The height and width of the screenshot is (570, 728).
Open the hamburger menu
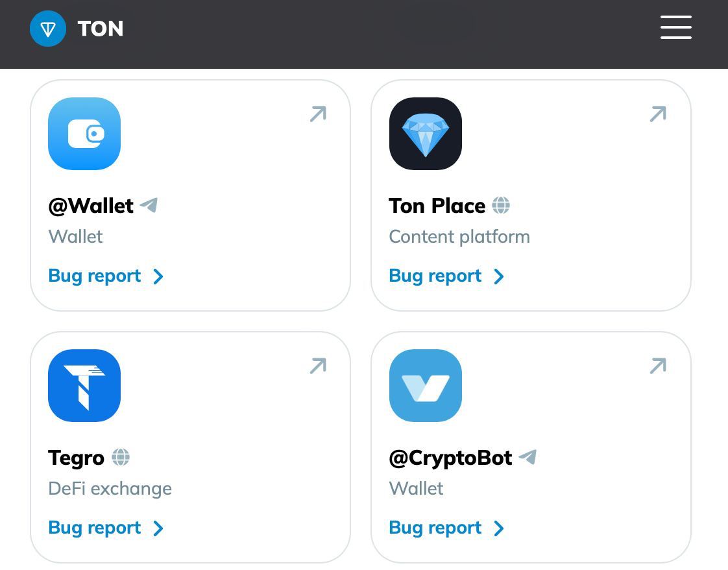[x=676, y=27]
